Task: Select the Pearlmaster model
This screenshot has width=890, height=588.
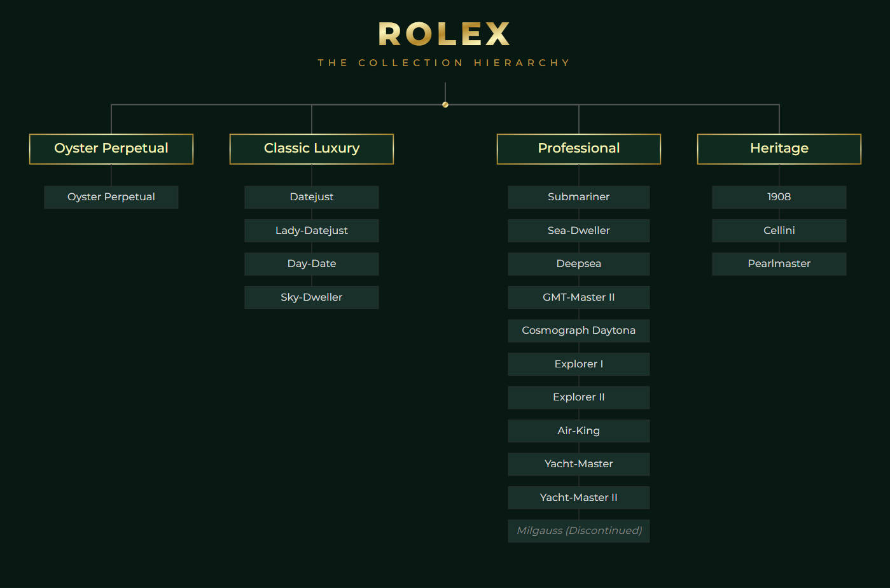Action: pyautogui.click(x=779, y=264)
